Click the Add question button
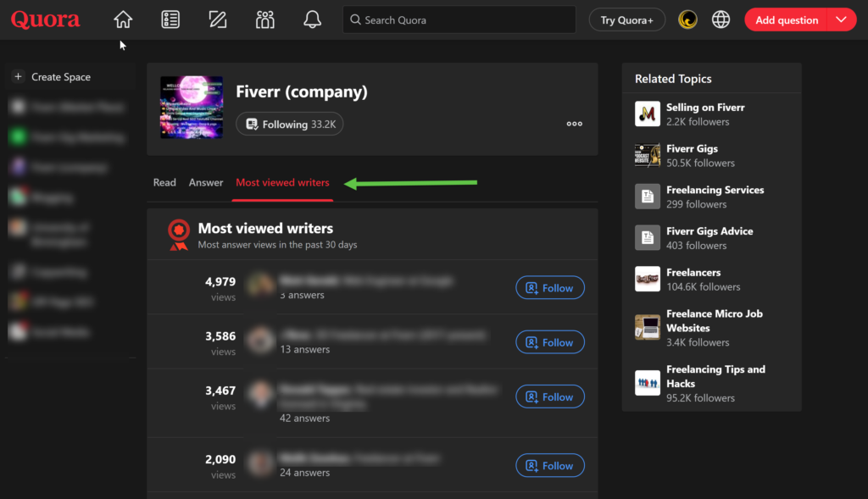The image size is (868, 499). pyautogui.click(x=786, y=20)
